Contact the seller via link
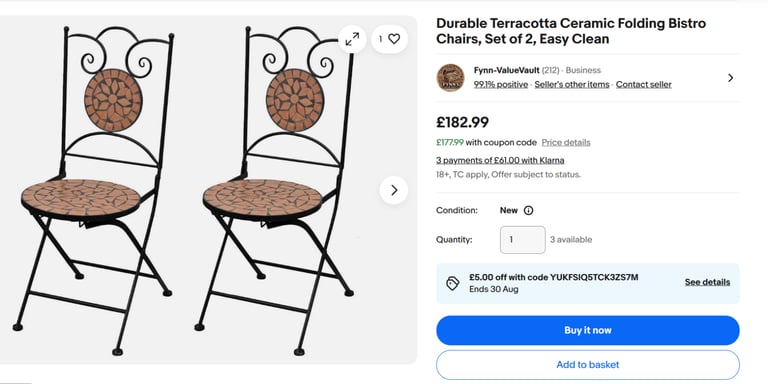Viewport: 768px width, 384px height. tap(644, 84)
